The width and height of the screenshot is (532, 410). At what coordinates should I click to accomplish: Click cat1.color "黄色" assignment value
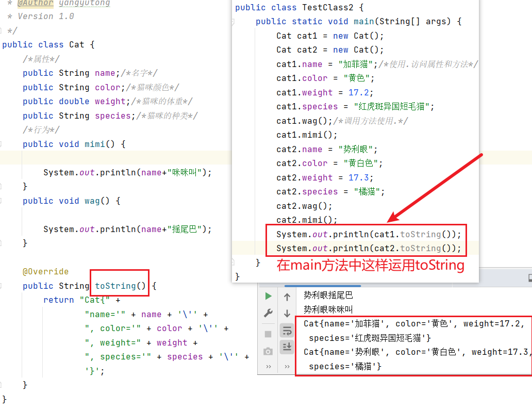356,78
